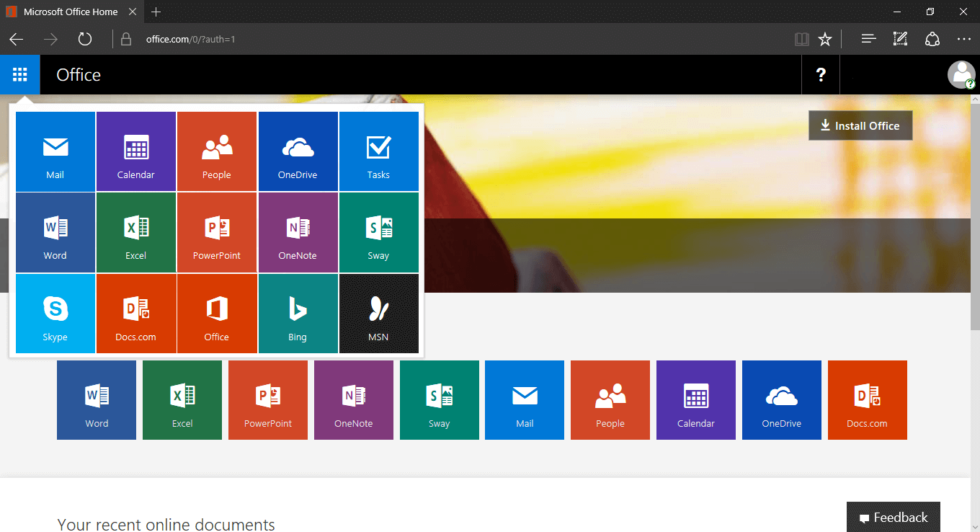The width and height of the screenshot is (980, 532).
Task: Open the app launcher waffle icon
Action: (x=20, y=74)
